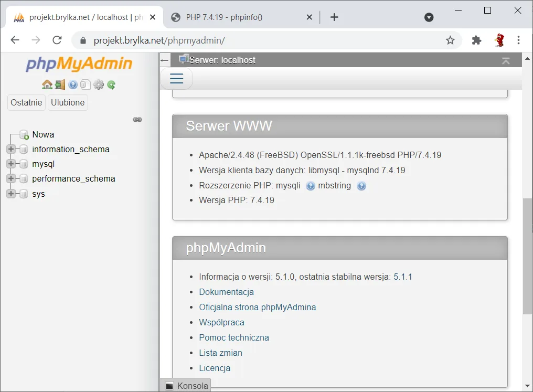Open the Współpraca link
Screen dimensions: 533x392
point(221,323)
